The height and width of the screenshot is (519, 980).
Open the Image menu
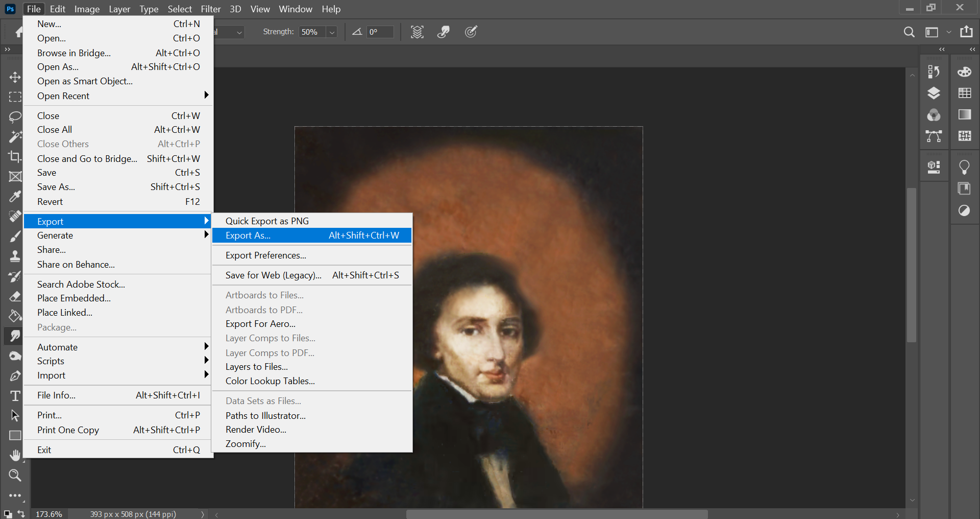(x=87, y=9)
